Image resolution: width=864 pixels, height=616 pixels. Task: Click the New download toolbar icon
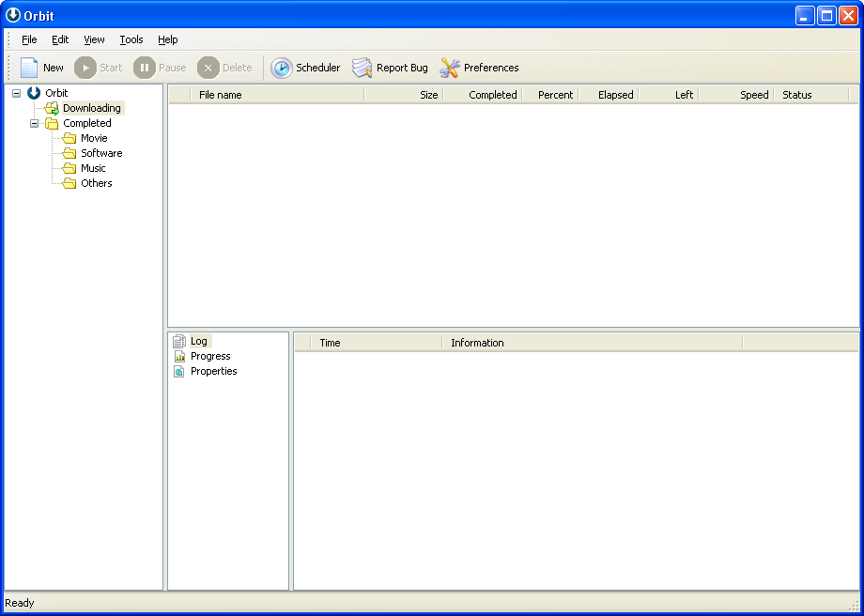[29, 68]
